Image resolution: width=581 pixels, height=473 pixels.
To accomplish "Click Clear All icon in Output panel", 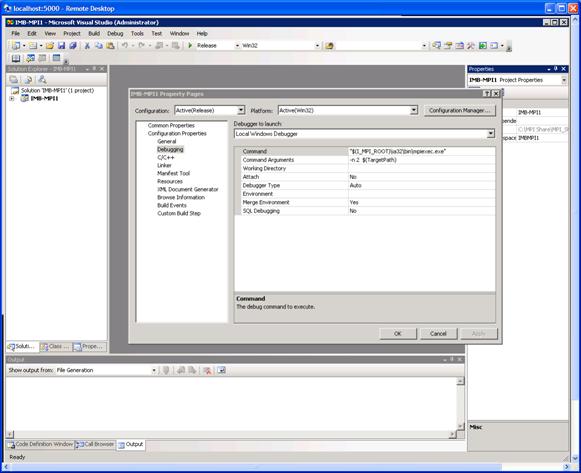I will (208, 370).
